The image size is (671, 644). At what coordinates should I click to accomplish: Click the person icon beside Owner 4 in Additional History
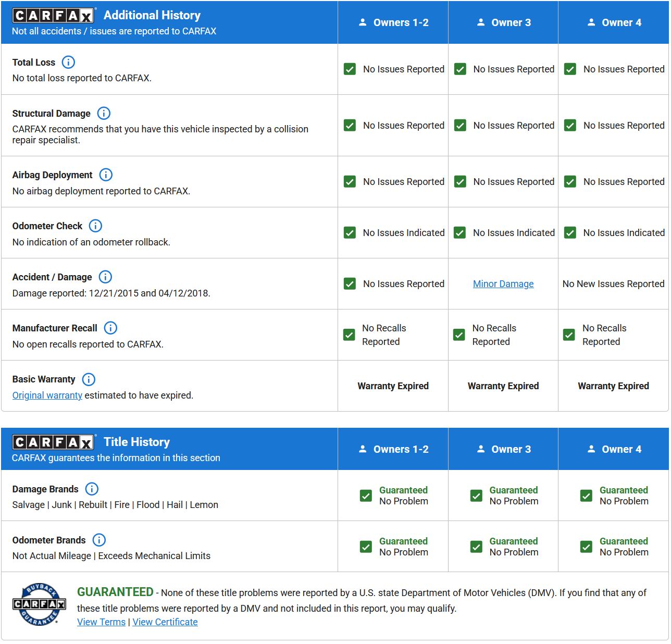(591, 22)
